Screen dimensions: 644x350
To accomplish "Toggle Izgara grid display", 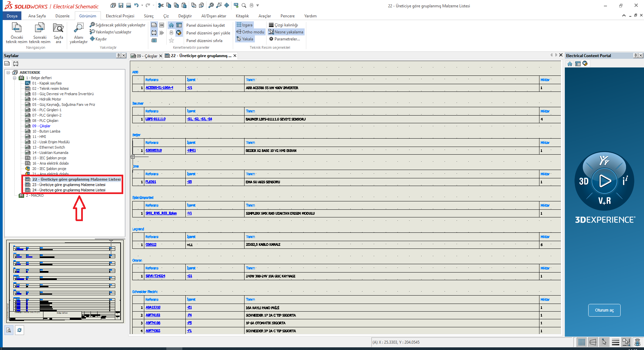I will coord(245,25).
